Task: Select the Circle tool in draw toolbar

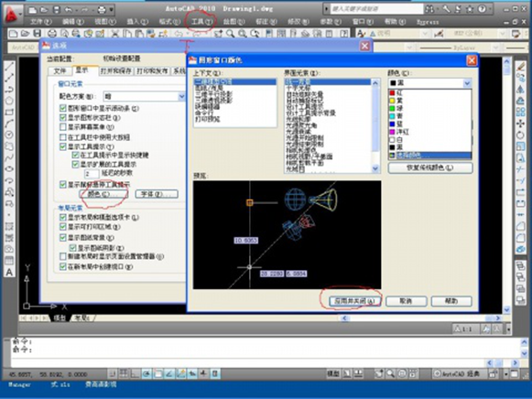Action: click(x=9, y=135)
